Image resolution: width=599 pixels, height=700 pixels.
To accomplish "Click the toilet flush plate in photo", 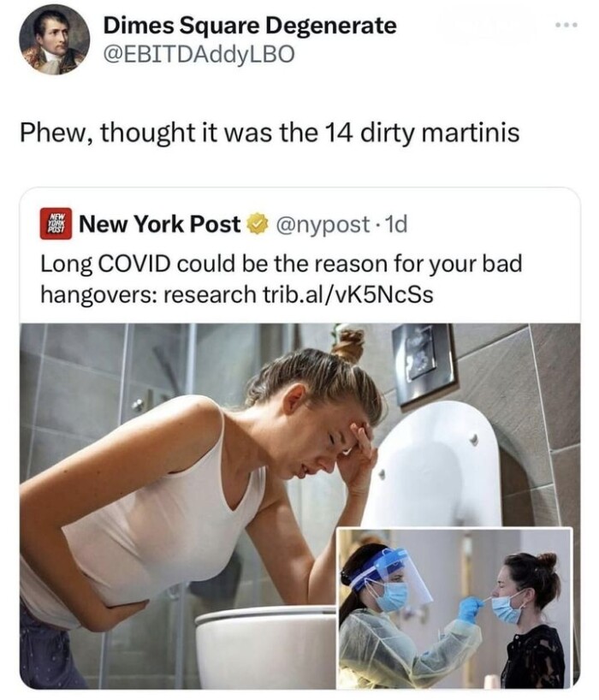I will coord(424,363).
